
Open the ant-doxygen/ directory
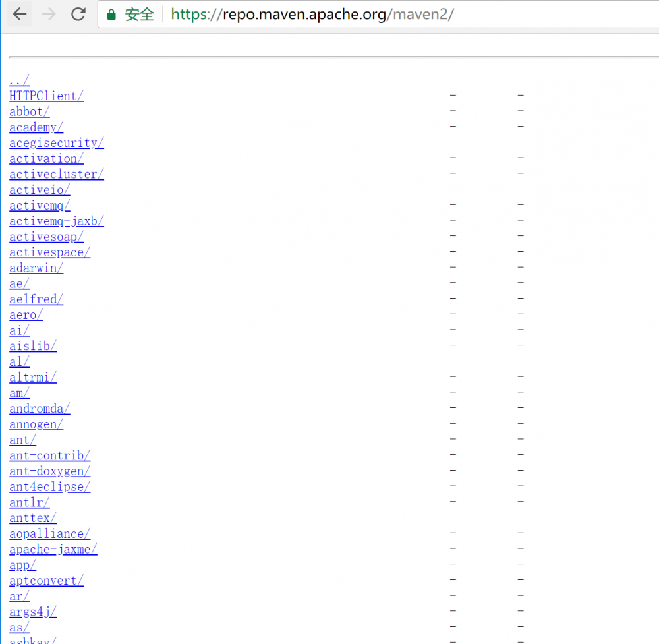point(49,471)
